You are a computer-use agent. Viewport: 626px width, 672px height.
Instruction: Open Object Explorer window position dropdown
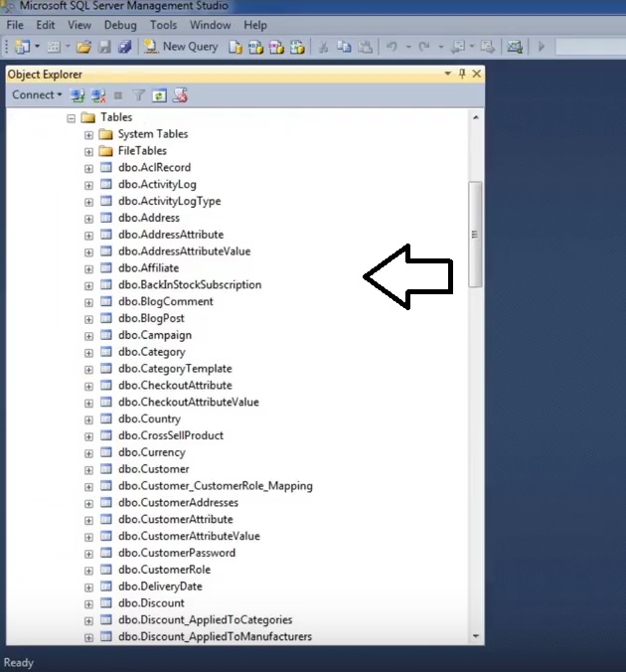[447, 74]
